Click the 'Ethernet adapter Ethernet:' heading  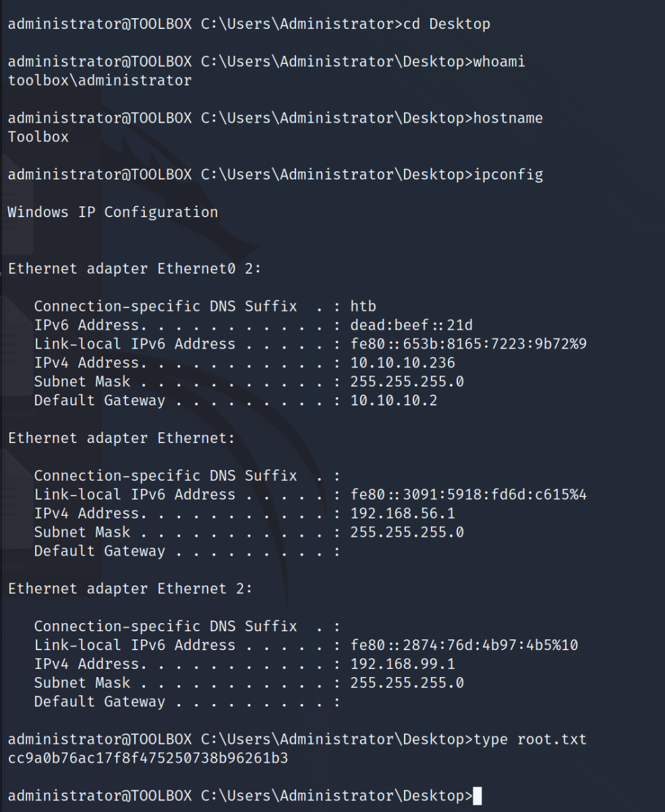pos(121,438)
